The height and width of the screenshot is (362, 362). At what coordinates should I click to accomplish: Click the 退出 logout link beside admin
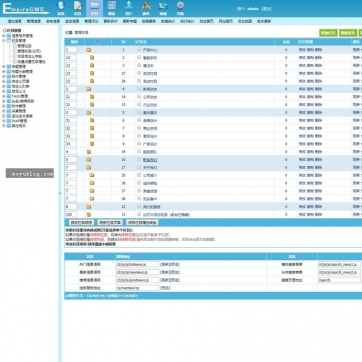266,9
